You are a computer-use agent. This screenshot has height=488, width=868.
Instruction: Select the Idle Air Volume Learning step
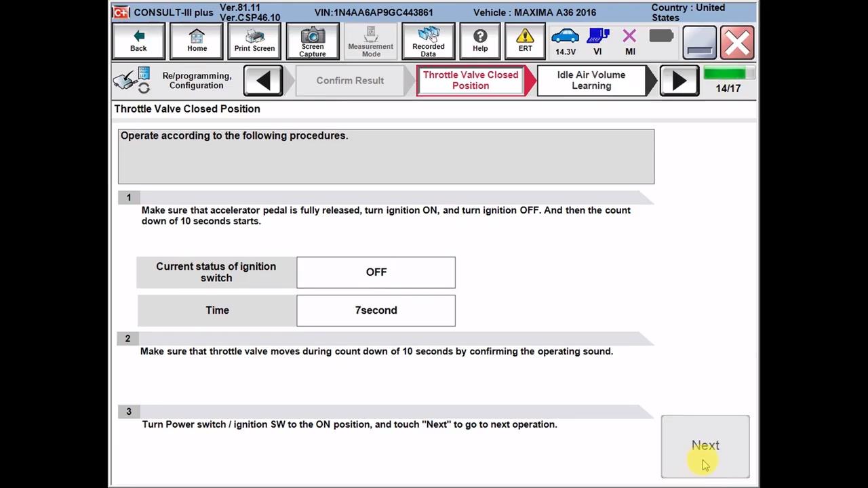point(591,81)
